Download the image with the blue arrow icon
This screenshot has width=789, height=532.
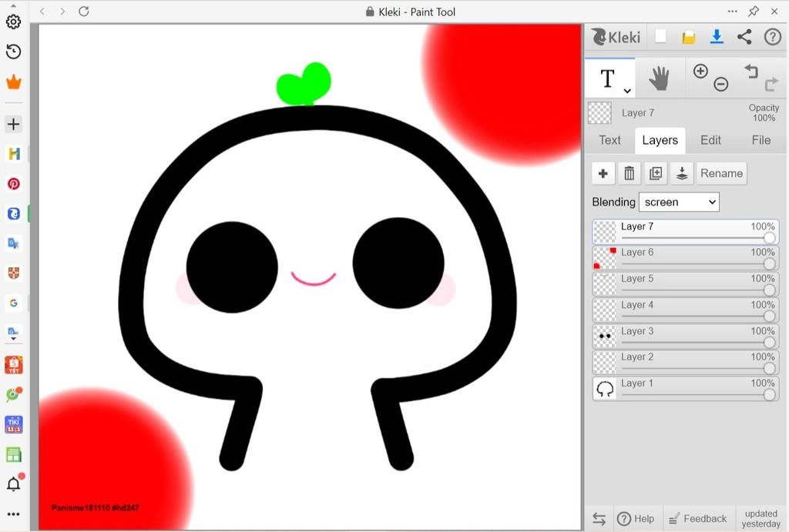[717, 37]
